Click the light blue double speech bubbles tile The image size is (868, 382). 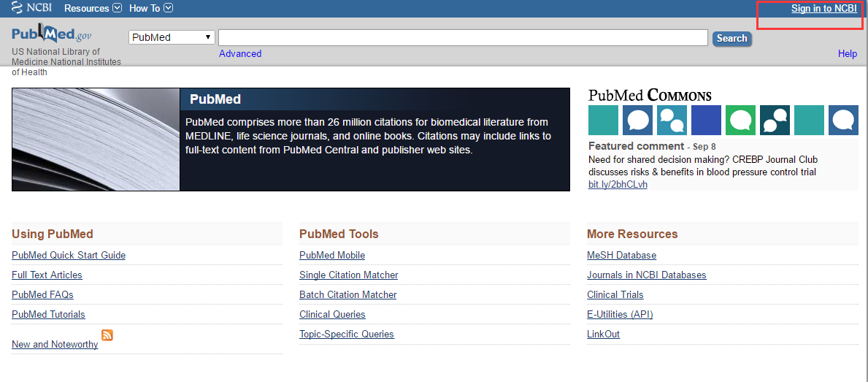coord(672,120)
